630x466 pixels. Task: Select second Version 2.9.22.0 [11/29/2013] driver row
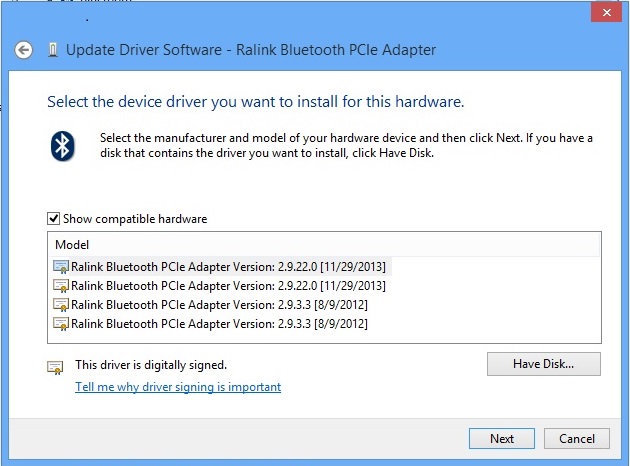(219, 286)
